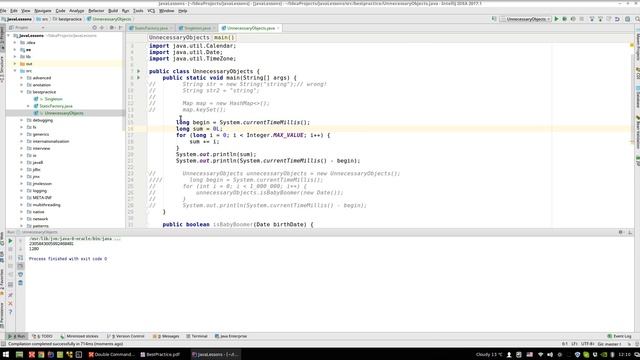Click the volume icon in system tray
Screen dimensions: 640x360
tap(550, 355)
